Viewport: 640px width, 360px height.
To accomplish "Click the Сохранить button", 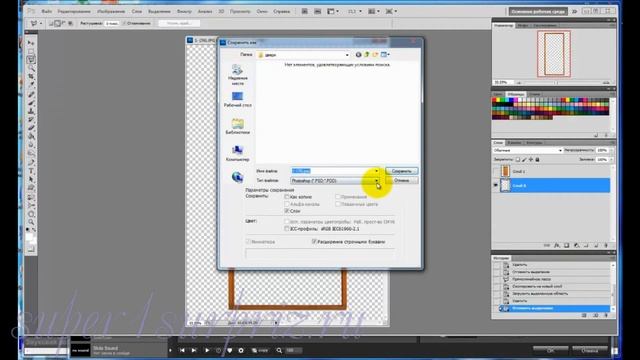I will pos(402,171).
